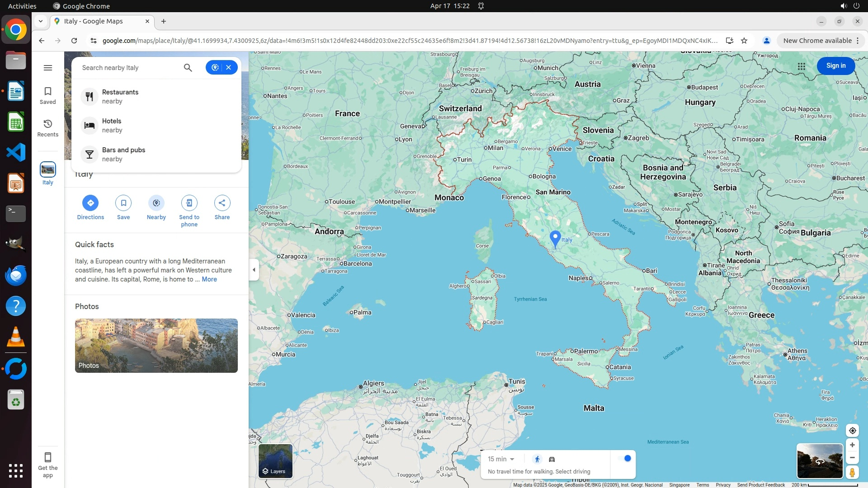Open the 15 min duration dropdown
This screenshot has height=488, width=868.
click(501, 459)
